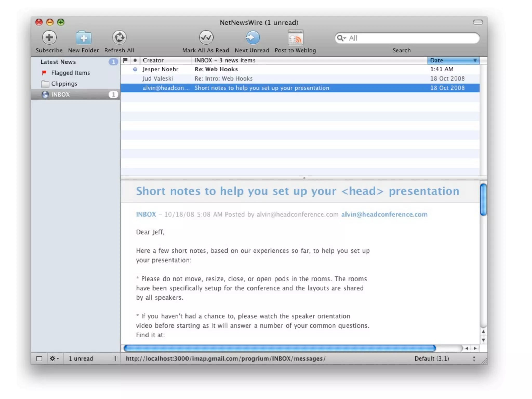Click the article title headline link
Image resolution: width=532 pixels, height=399 pixels.
298,191
